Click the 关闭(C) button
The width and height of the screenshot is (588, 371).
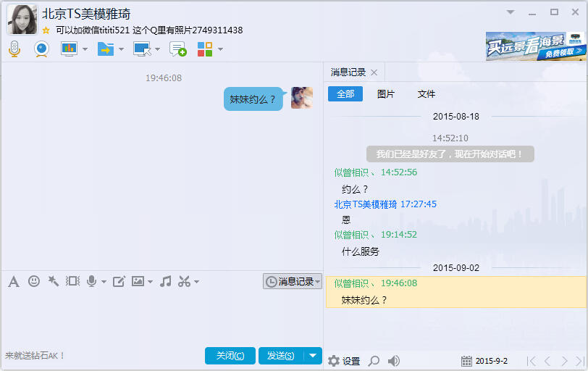[230, 356]
